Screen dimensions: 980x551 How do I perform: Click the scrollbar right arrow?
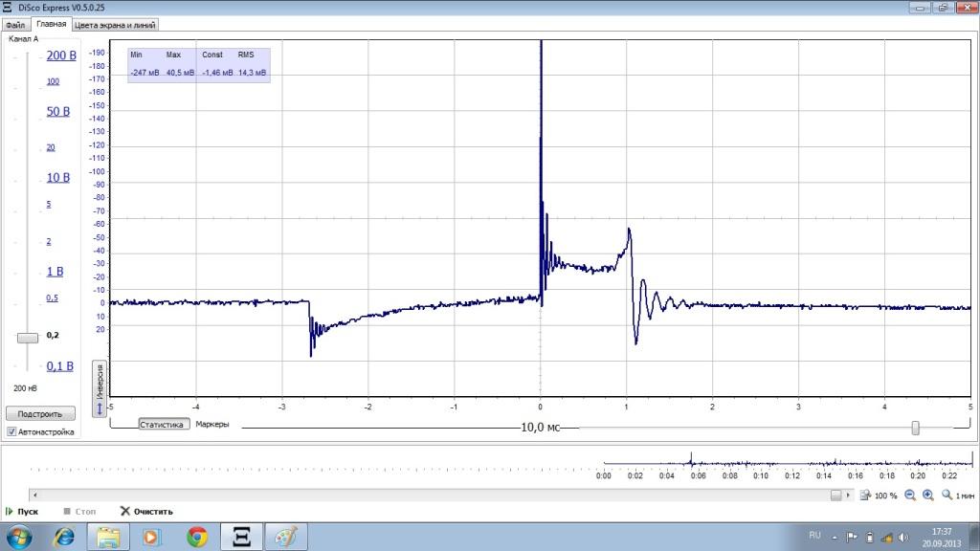tap(848, 495)
